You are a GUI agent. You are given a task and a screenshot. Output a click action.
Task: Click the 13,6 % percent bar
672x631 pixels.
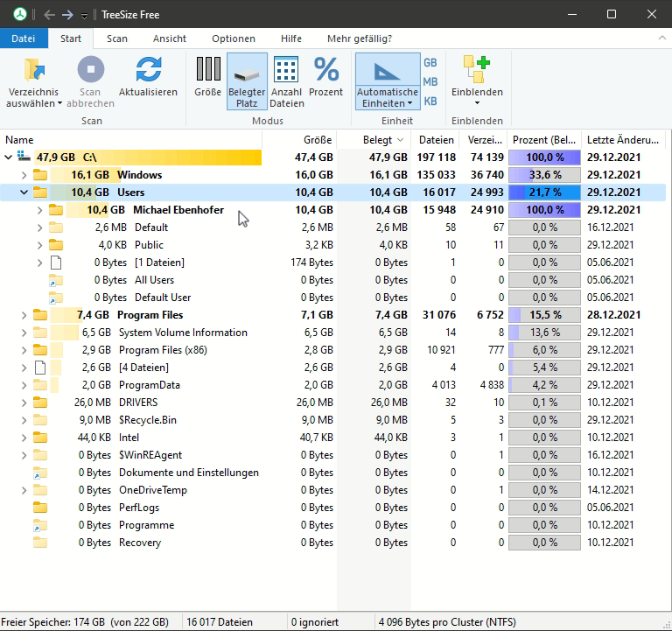(544, 333)
